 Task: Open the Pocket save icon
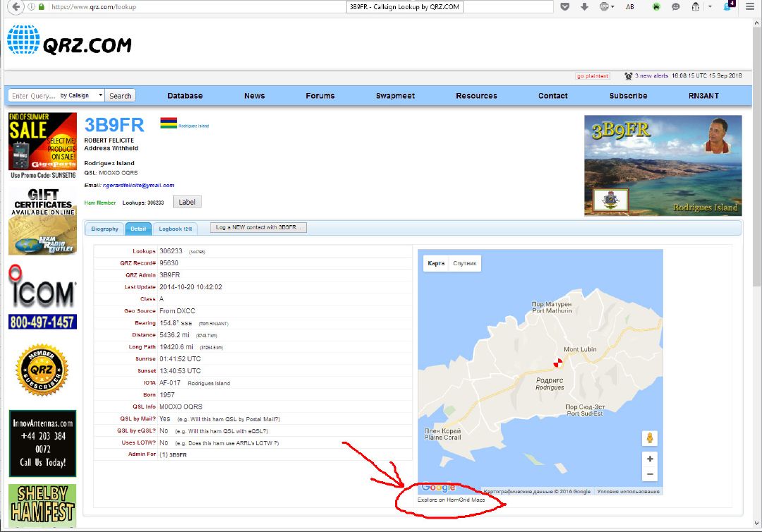(564, 7)
